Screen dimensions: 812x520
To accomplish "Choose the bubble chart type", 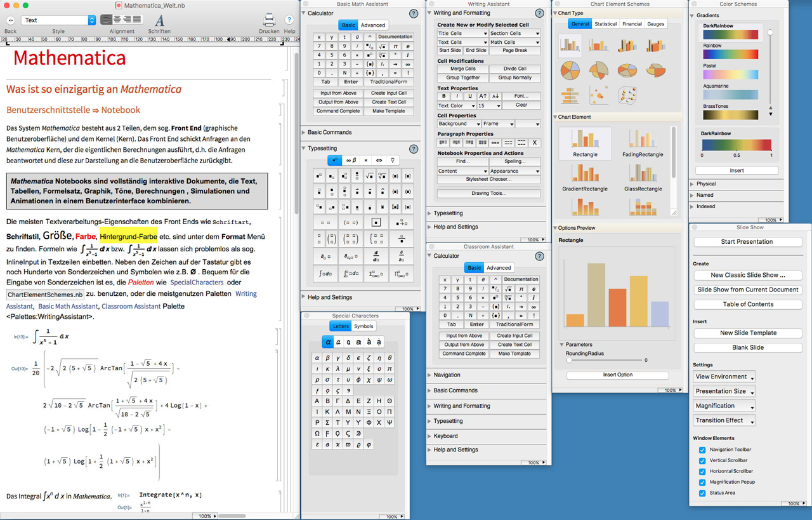I will (599, 95).
